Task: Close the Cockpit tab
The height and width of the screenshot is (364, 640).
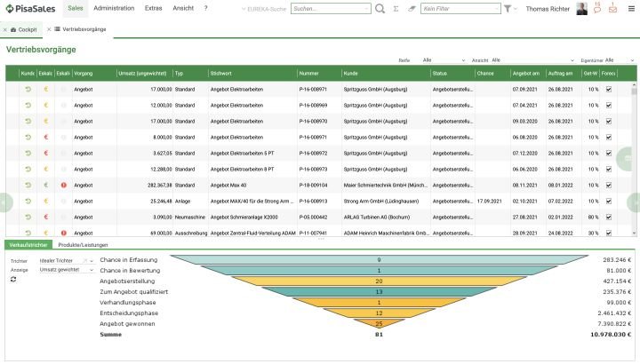Action: [5, 30]
